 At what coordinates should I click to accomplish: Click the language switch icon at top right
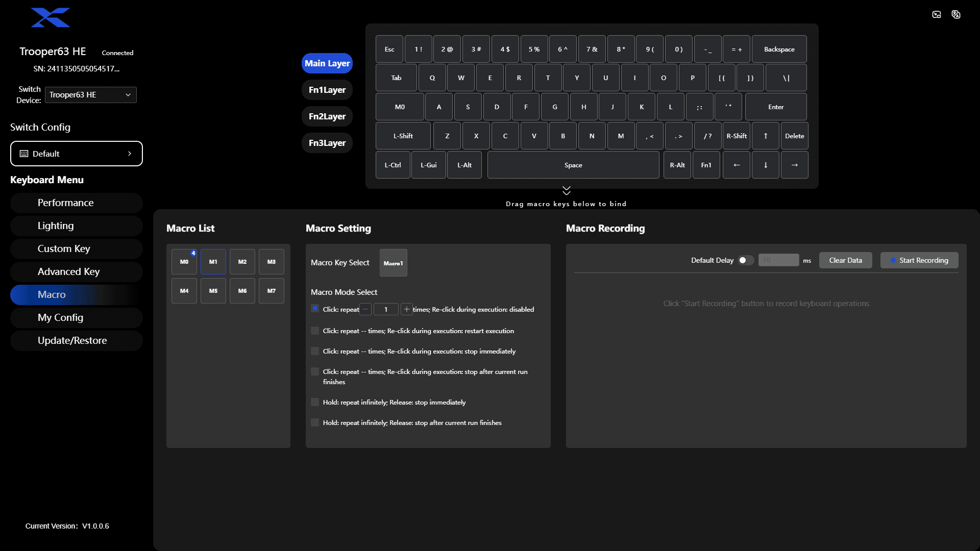pos(956,14)
